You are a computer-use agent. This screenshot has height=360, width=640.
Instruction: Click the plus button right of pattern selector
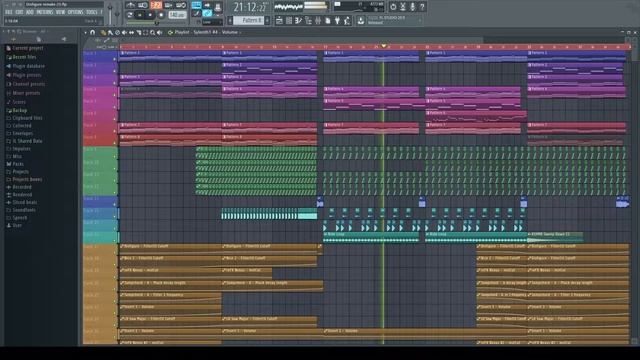tap(267, 20)
